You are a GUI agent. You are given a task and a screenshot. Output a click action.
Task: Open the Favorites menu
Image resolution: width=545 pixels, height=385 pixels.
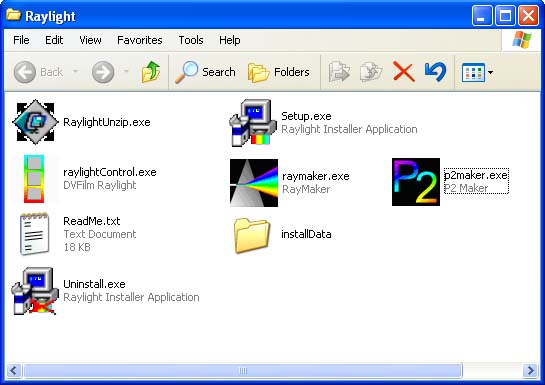[140, 40]
